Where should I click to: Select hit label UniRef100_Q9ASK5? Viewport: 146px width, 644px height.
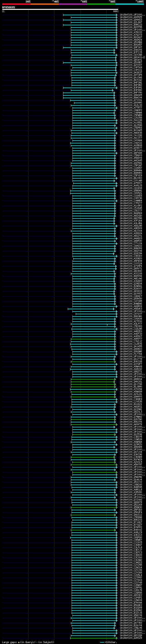point(131,95)
